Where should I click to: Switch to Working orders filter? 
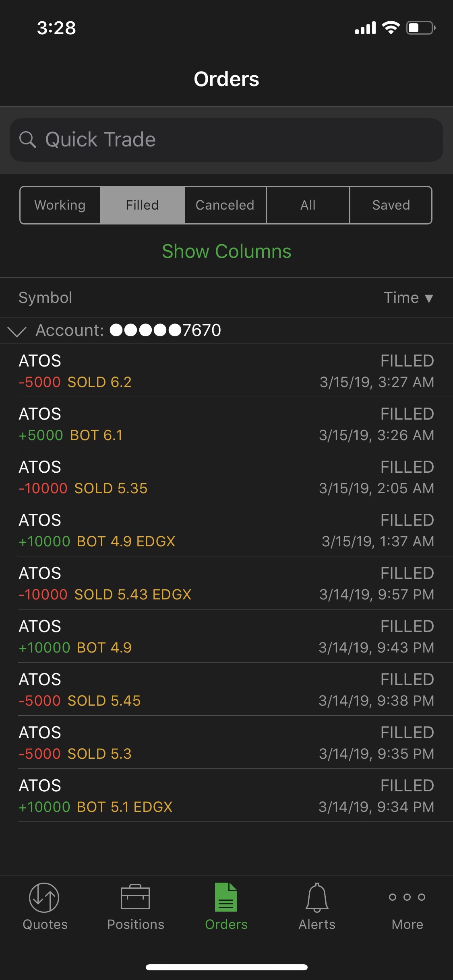60,205
